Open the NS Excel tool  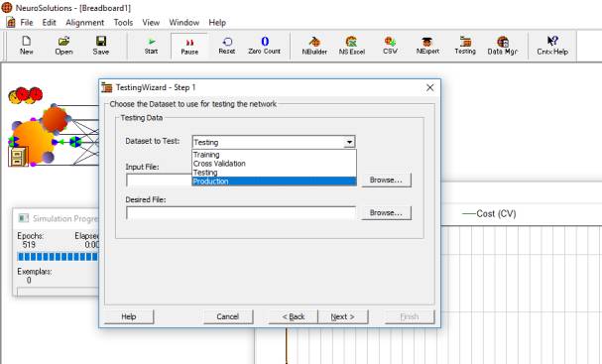pyautogui.click(x=352, y=46)
